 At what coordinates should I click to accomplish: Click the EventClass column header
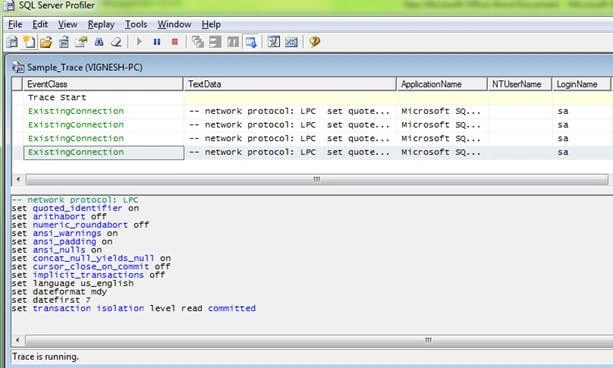click(x=103, y=84)
